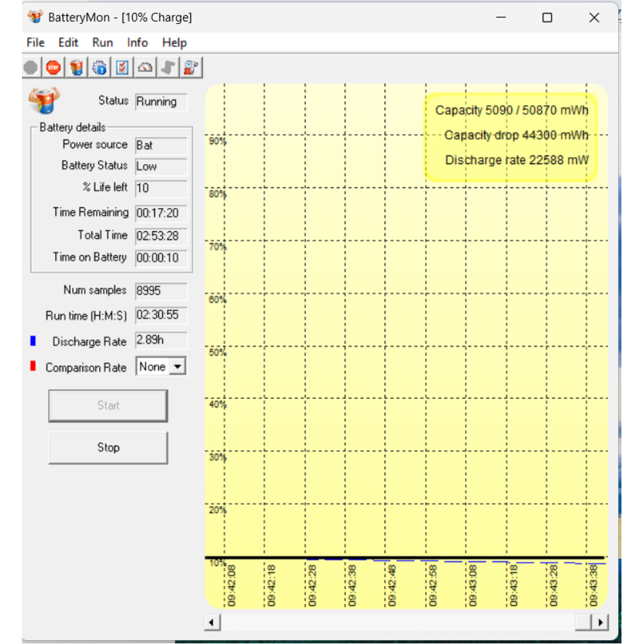Click the % Life left field showing 10
The height and width of the screenshot is (644, 644).
pos(161,188)
